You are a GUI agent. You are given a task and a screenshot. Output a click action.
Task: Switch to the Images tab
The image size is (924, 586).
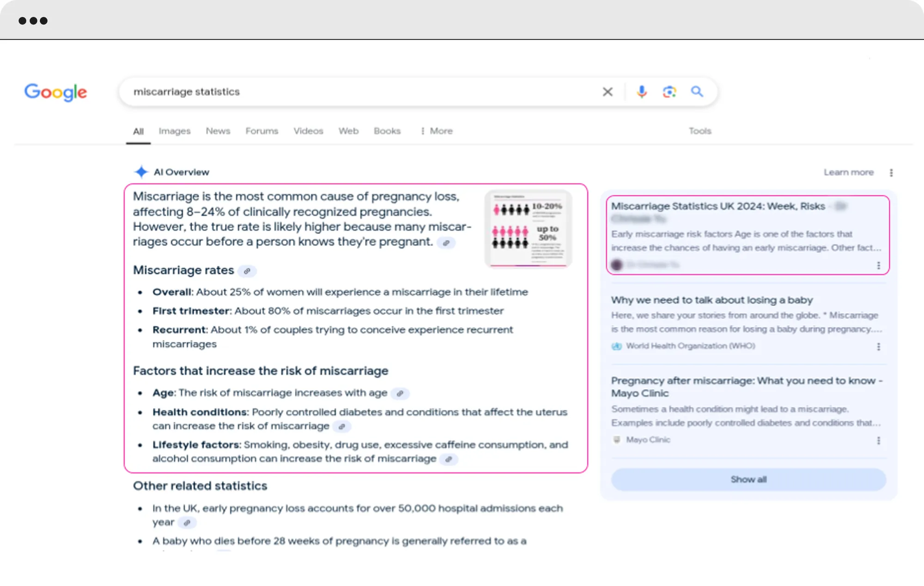pos(174,131)
